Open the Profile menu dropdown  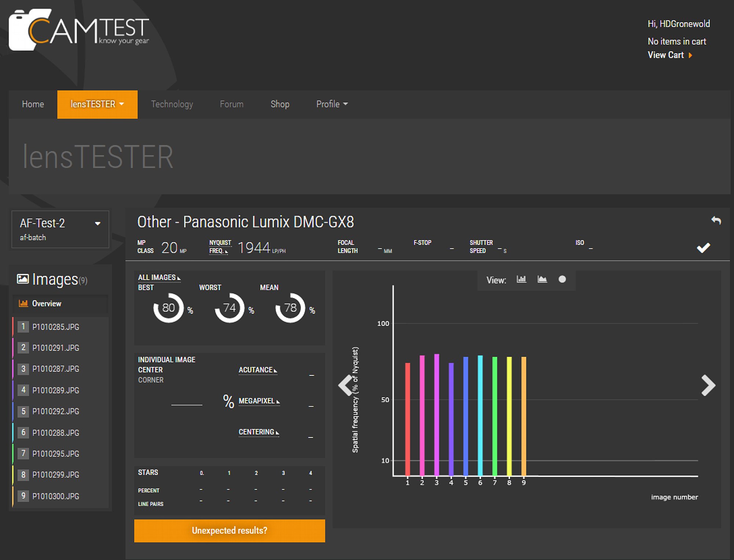click(332, 105)
